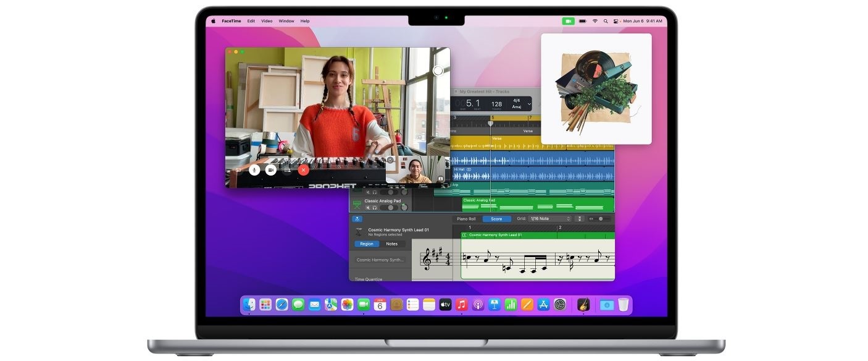Show the FaceTime sidebar panel
Screen dimensions: 868x361
pyautogui.click(x=238, y=169)
